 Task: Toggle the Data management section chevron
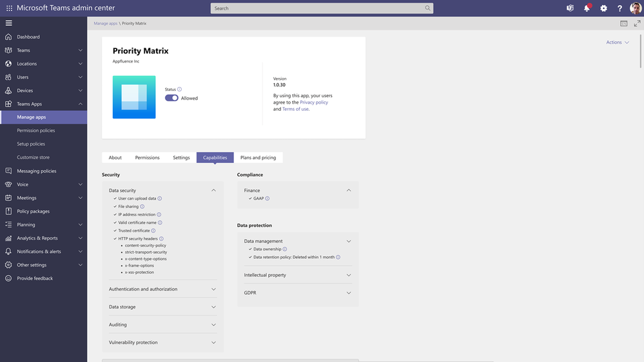point(349,242)
